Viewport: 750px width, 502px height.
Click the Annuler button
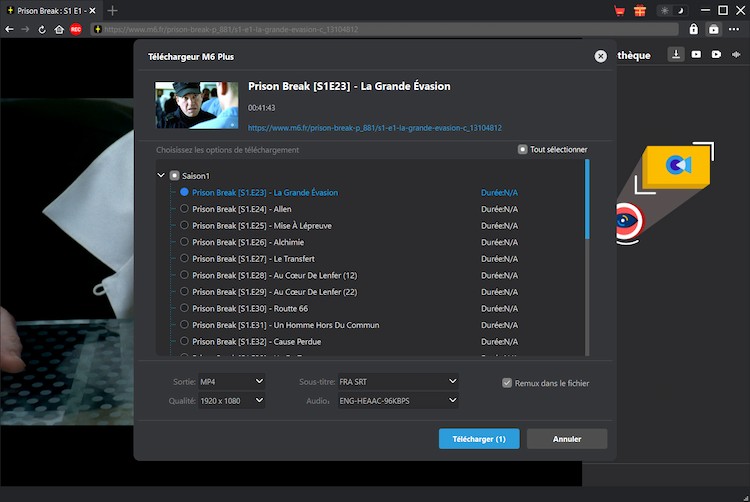567,439
